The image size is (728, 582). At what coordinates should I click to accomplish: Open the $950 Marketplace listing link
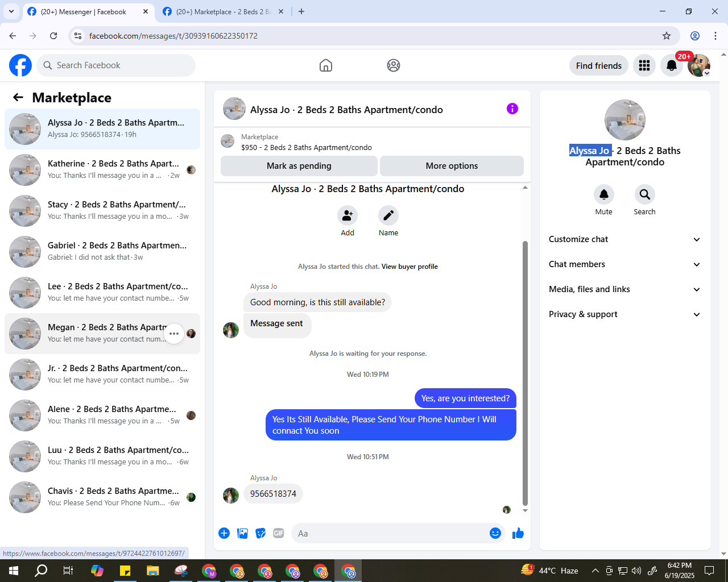click(x=306, y=147)
